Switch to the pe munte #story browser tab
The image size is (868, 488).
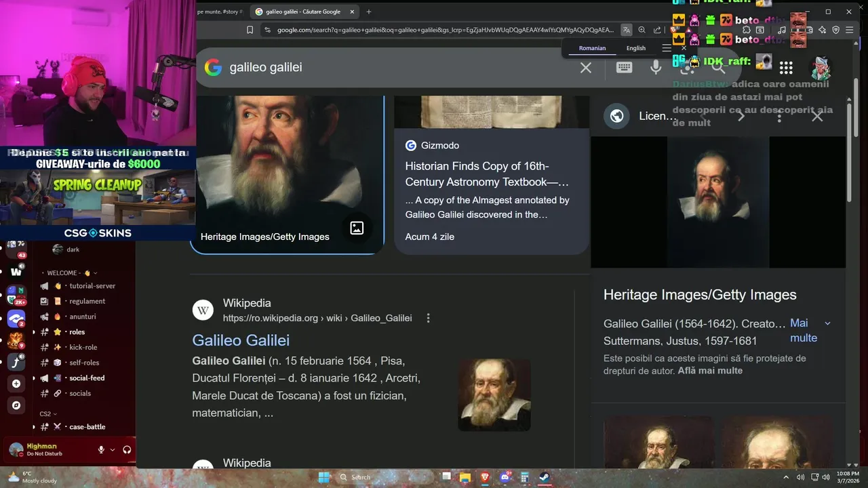pos(221,12)
